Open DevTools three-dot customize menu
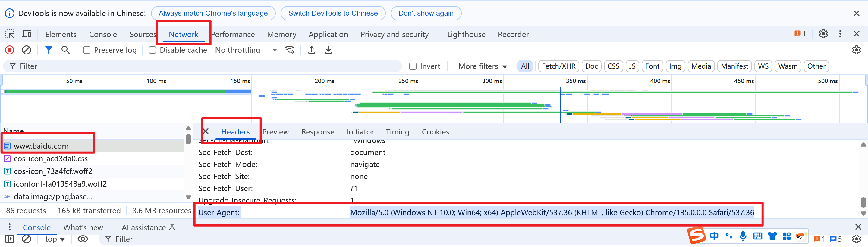The height and width of the screenshot is (247, 868). tap(840, 34)
